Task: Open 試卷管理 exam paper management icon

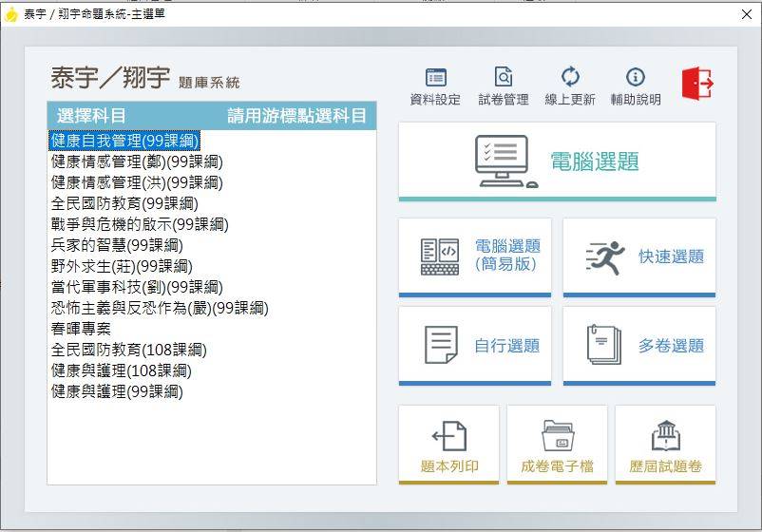Action: (x=504, y=87)
